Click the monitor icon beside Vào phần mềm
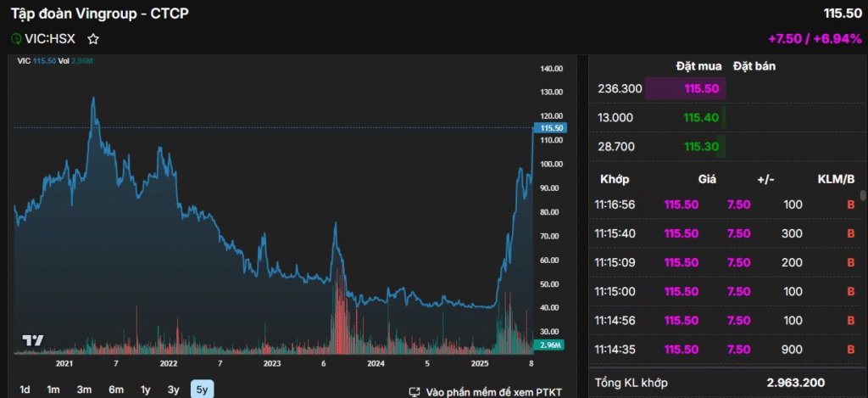This screenshot has height=398, width=868. 415,391
